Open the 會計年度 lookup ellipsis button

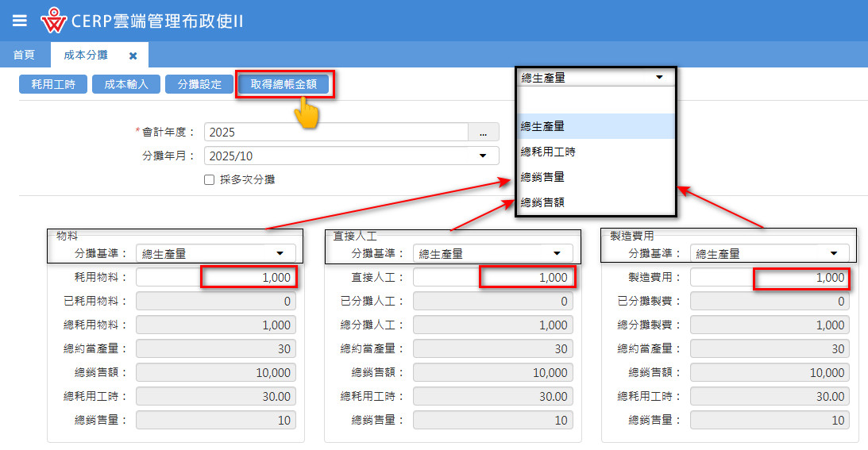tap(483, 133)
